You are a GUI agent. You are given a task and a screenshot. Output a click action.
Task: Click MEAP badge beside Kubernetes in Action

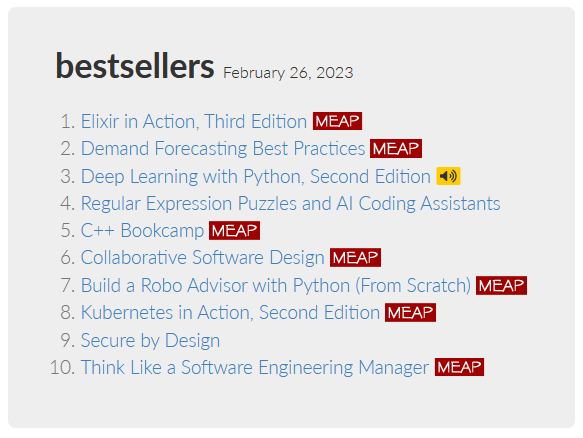tap(410, 313)
